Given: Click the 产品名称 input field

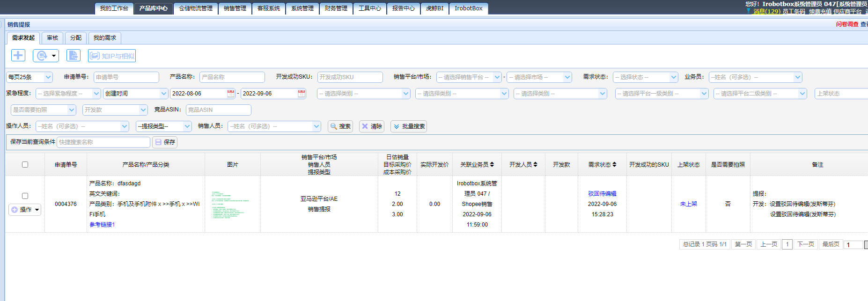Looking at the screenshot, I should (232, 77).
